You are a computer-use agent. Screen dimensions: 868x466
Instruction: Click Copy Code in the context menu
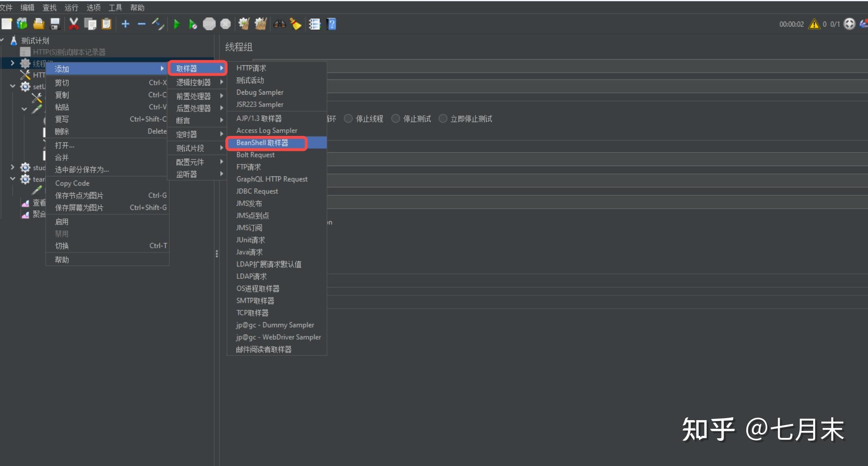pos(72,183)
